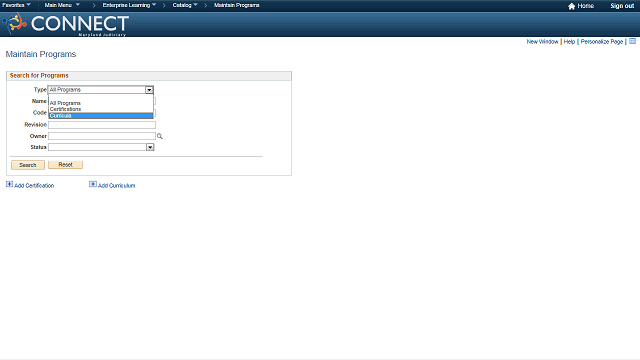Open the Main Menu dropdown

62,5
